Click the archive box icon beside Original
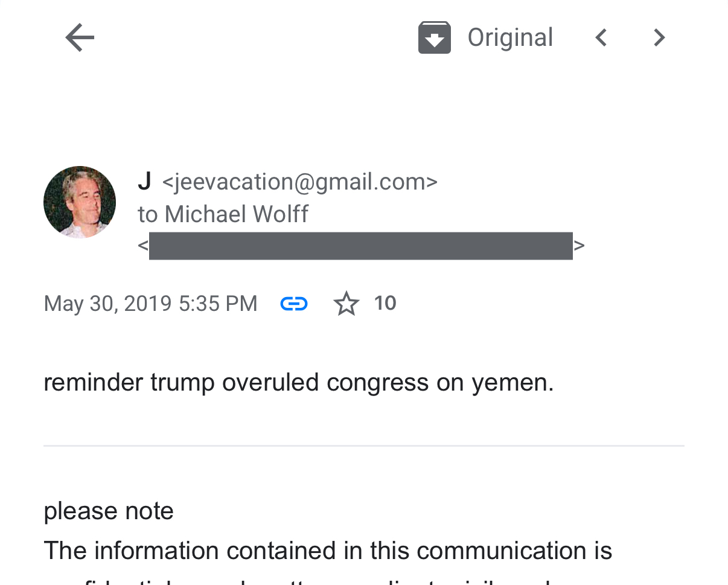The height and width of the screenshot is (585, 728). point(434,38)
